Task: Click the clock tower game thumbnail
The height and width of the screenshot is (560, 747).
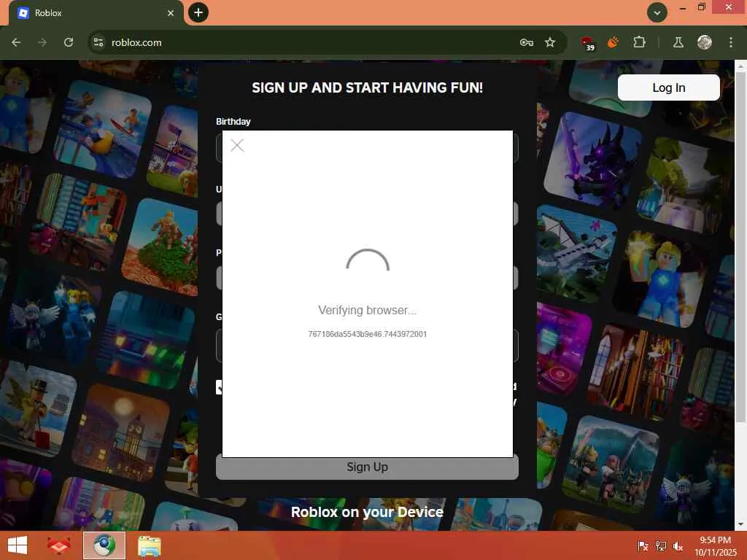Action: (x=122, y=432)
